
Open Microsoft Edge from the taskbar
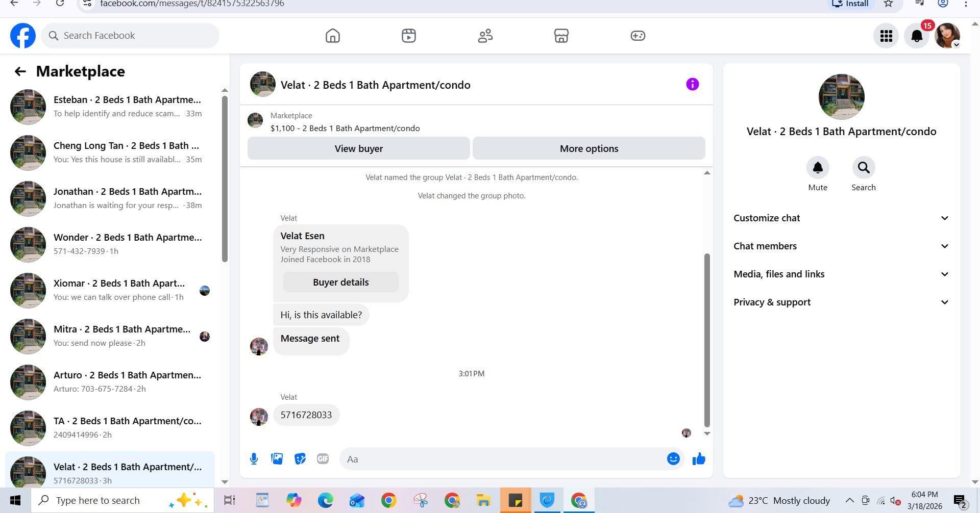coord(325,500)
